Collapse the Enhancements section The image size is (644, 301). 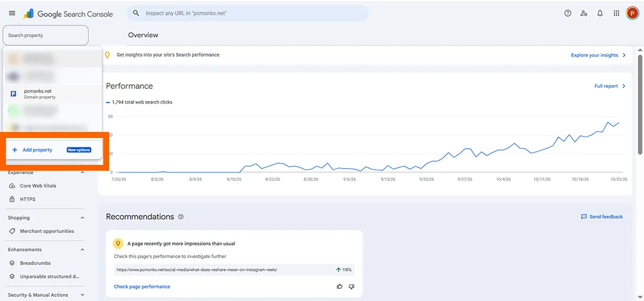coord(82,250)
